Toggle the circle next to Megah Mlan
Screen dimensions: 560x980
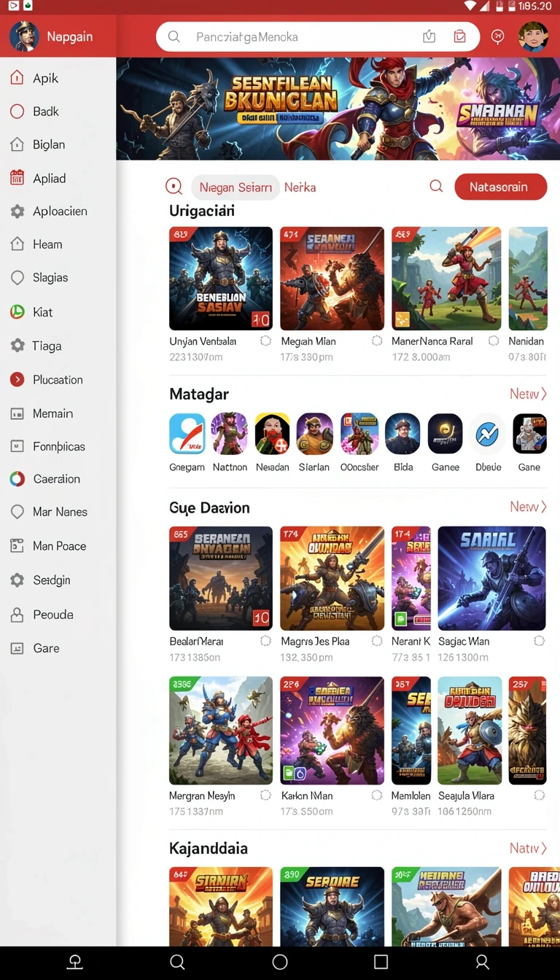377,341
